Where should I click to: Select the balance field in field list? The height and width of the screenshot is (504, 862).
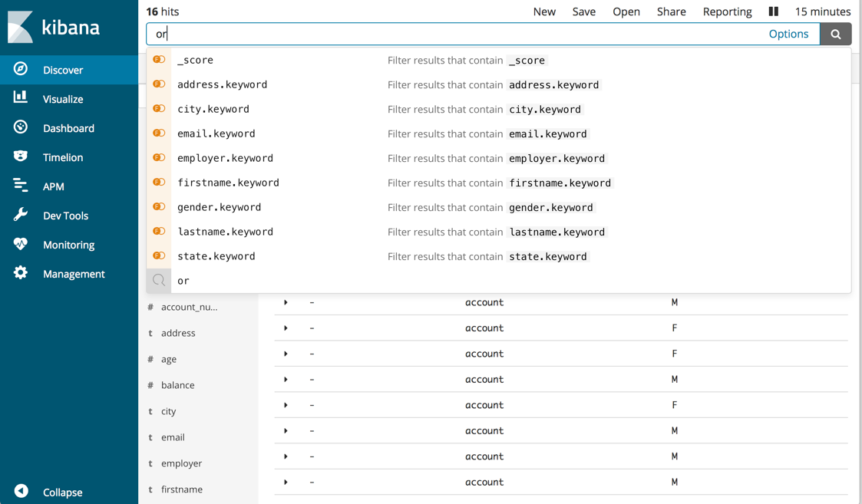(x=177, y=385)
